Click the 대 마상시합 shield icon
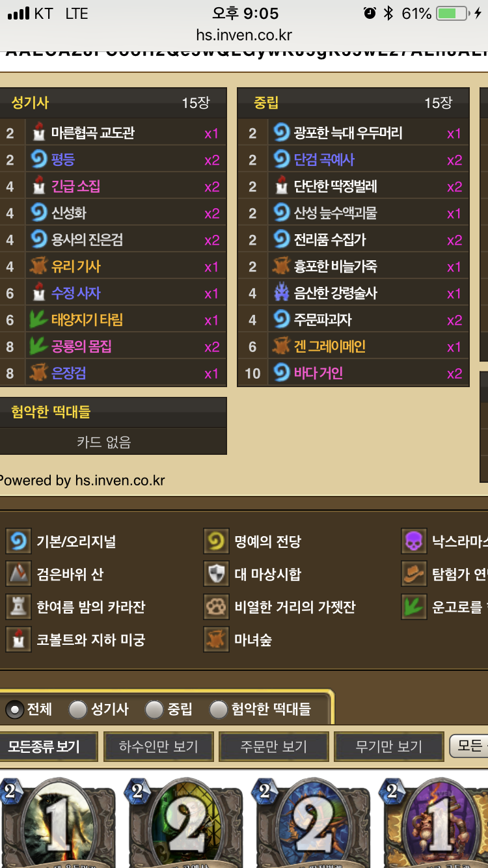The height and width of the screenshot is (868, 488). 216,574
